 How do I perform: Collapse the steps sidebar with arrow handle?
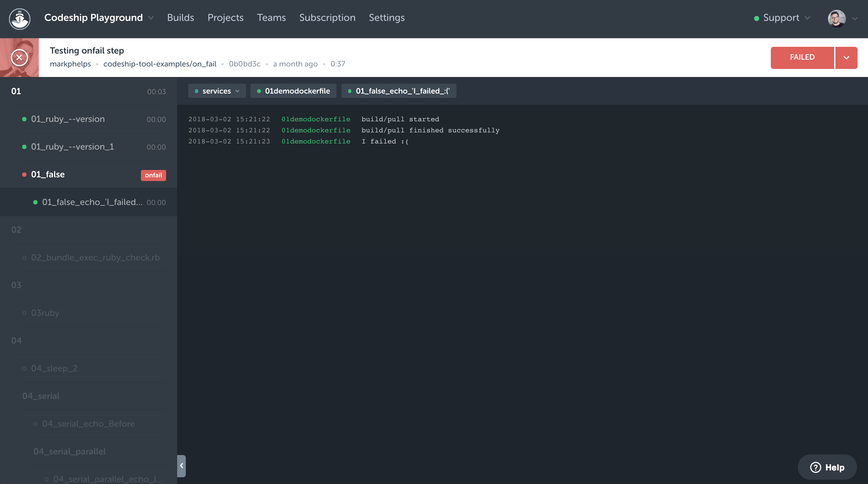tap(181, 466)
